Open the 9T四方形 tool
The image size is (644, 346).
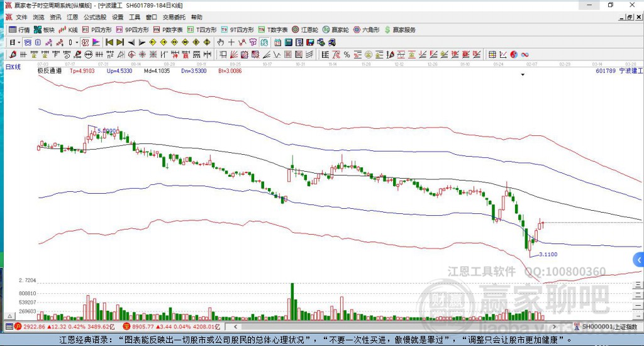click(x=237, y=30)
